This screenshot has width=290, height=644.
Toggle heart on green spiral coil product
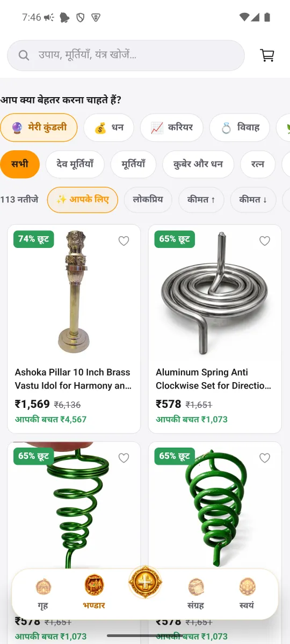tap(124, 458)
